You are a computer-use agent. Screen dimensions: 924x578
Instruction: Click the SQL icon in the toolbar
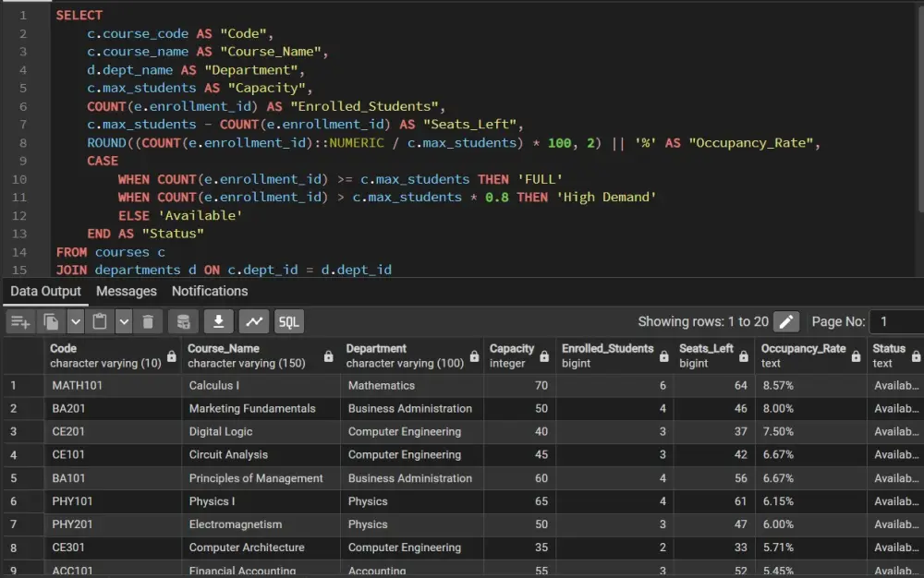290,322
